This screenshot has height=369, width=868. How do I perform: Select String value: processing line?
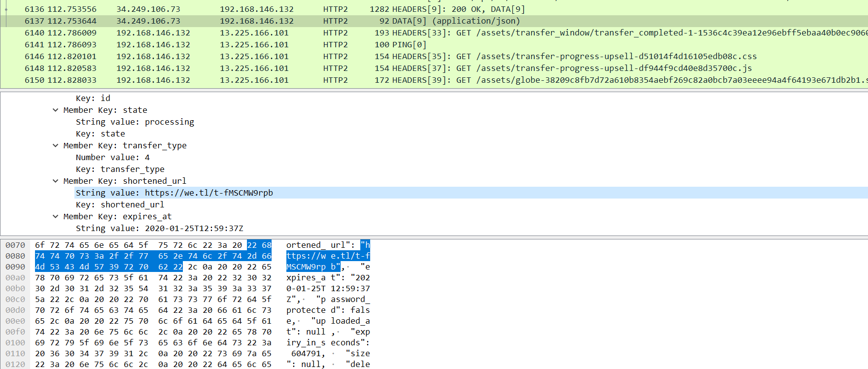[135, 122]
